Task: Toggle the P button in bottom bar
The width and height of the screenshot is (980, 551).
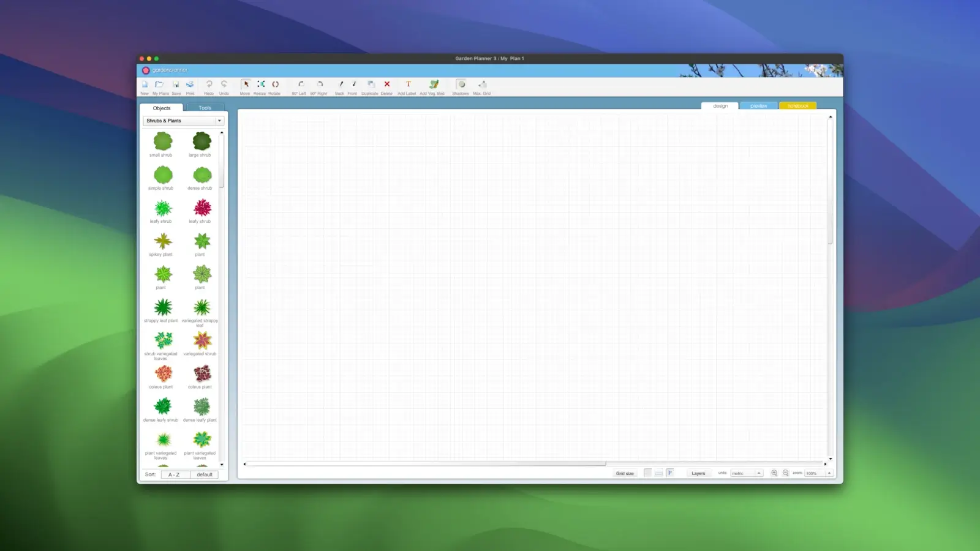Action: click(x=669, y=473)
